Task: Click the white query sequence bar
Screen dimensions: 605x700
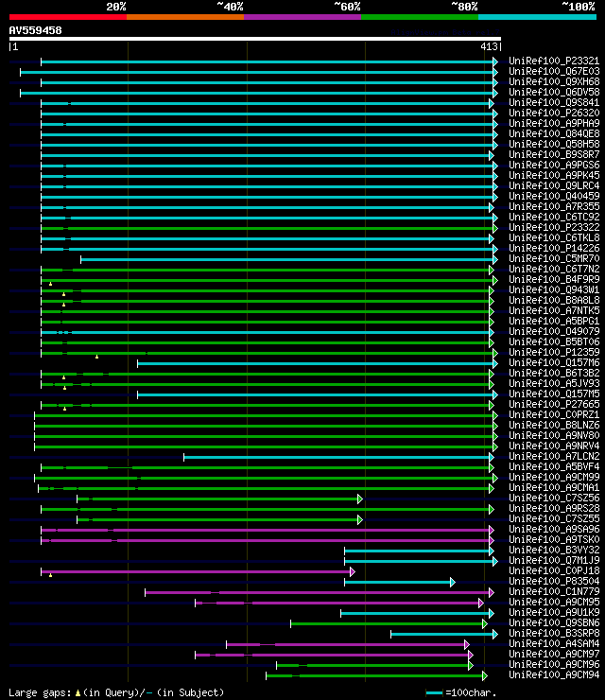Action: (x=254, y=39)
